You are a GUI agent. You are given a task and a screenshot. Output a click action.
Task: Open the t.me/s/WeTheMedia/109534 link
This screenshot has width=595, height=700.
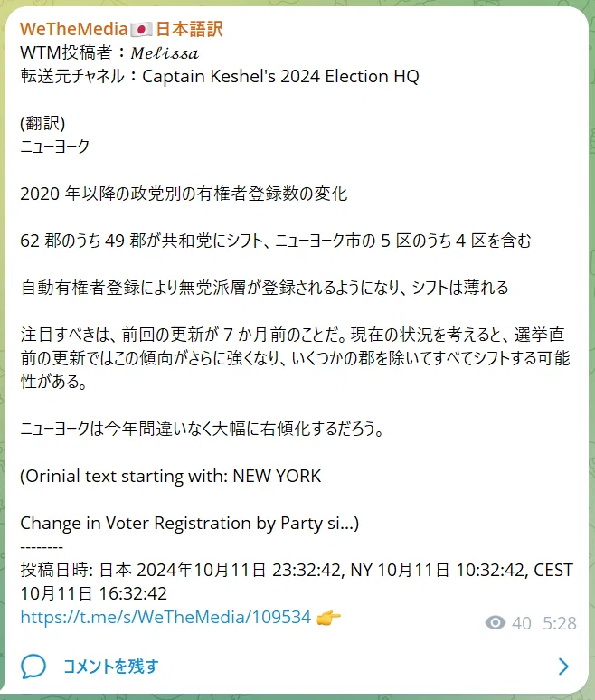point(165,617)
